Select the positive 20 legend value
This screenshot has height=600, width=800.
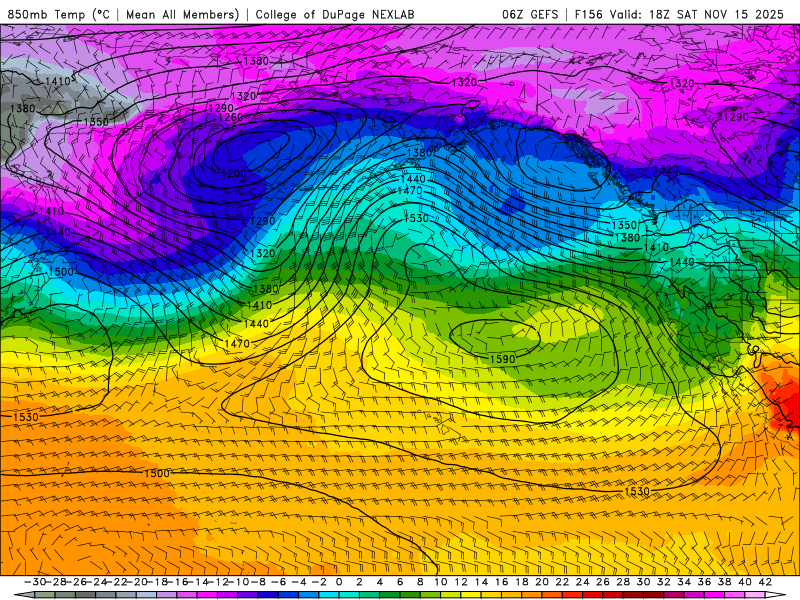[x=542, y=582]
